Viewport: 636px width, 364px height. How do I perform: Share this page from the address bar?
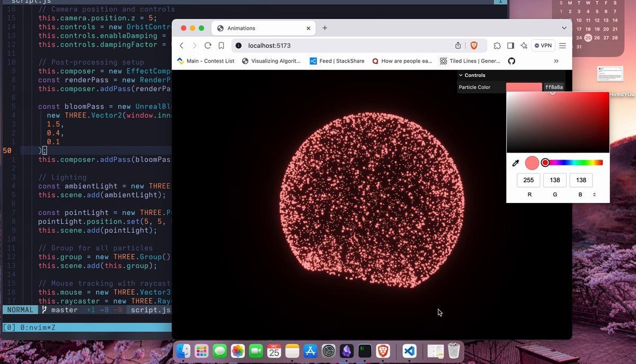458,46
